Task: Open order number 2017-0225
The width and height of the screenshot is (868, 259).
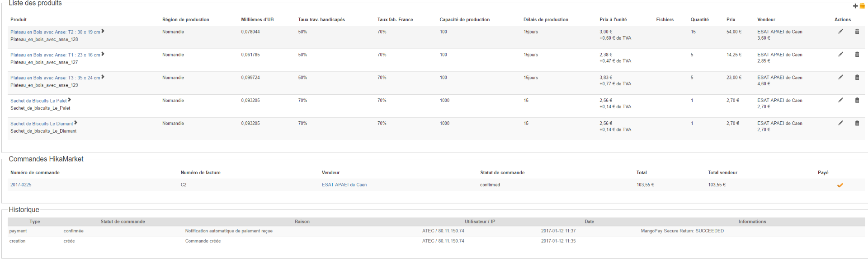Action: coord(21,185)
